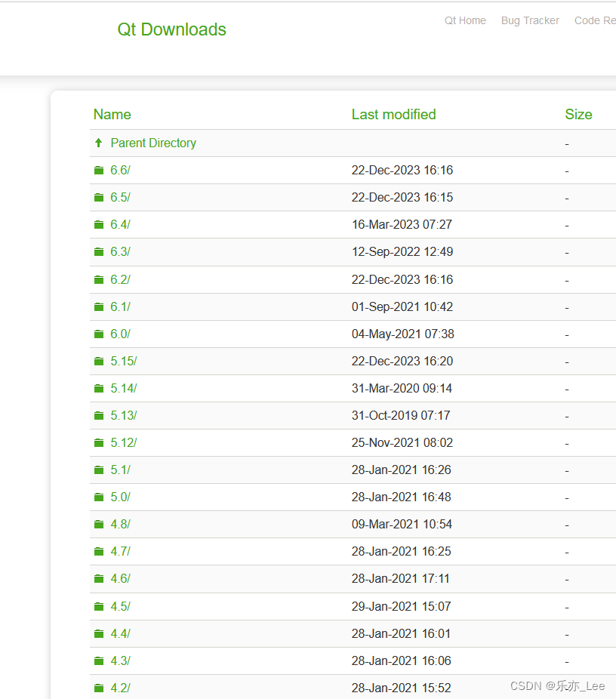
Task: Sort by the Name column header
Action: 112,115
